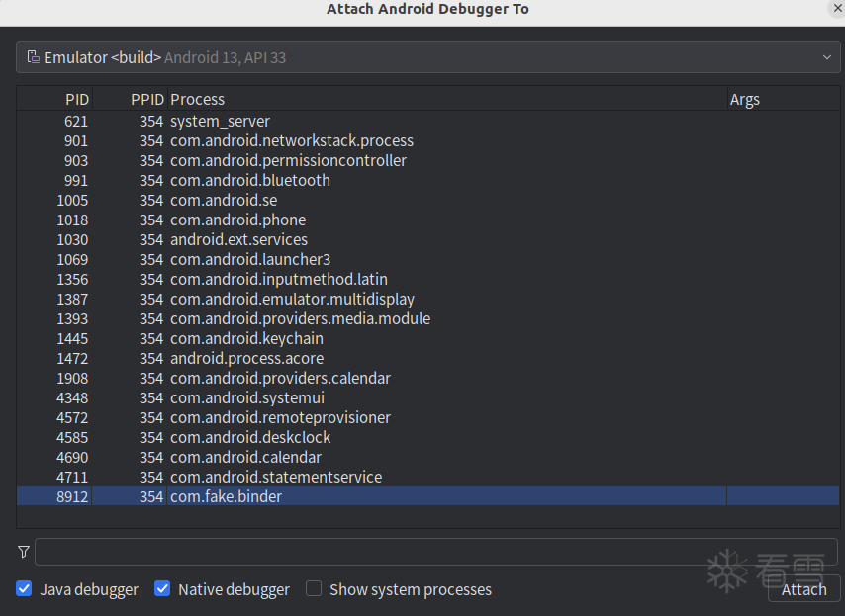Disable the Native debugger checkbox
The height and width of the screenshot is (616, 845).
(x=163, y=589)
